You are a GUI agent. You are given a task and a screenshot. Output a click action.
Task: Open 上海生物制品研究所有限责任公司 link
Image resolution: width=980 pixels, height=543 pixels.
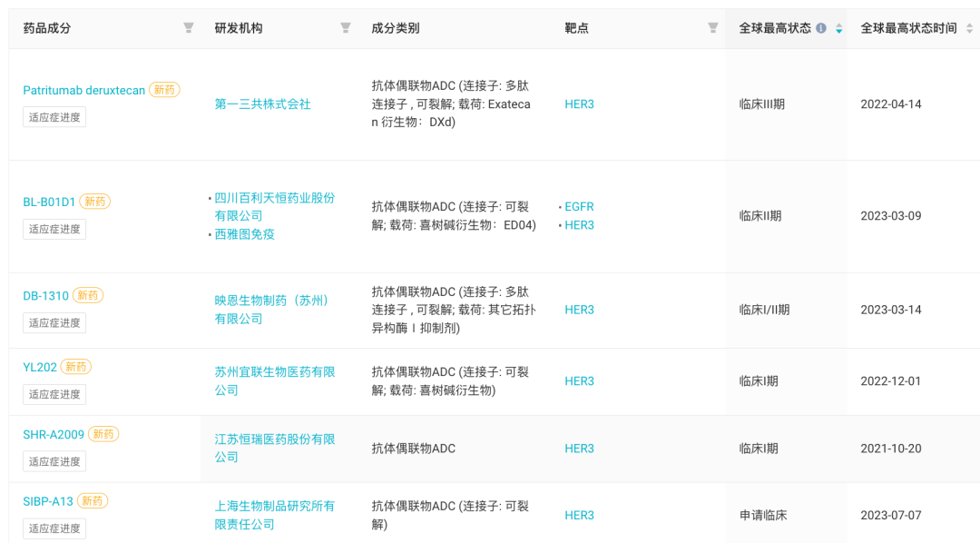[x=274, y=515]
